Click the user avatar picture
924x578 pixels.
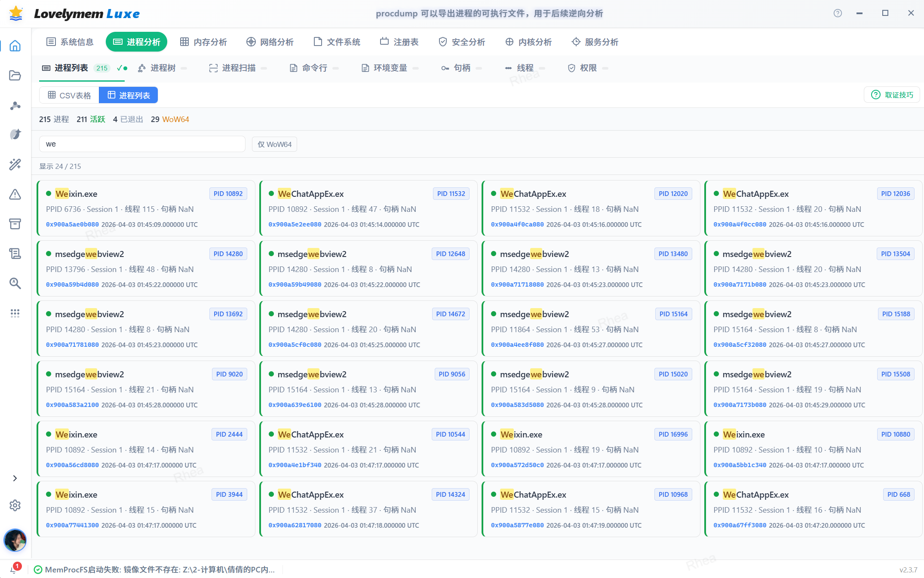15,540
